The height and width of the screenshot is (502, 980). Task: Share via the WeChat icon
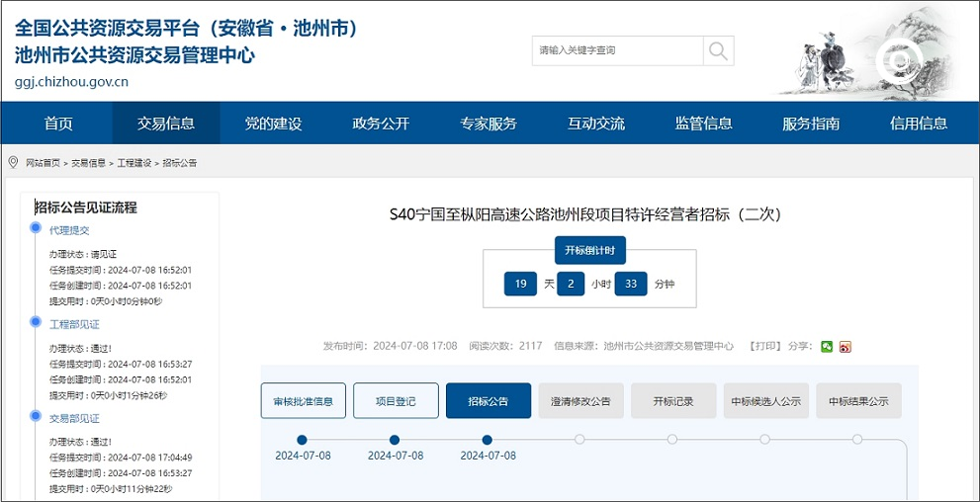pos(827,346)
